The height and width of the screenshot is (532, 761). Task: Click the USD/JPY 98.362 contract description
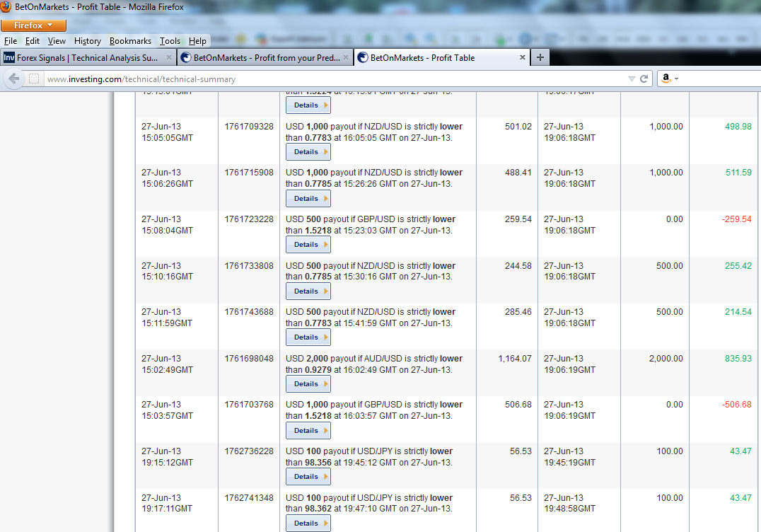pyautogui.click(x=369, y=504)
